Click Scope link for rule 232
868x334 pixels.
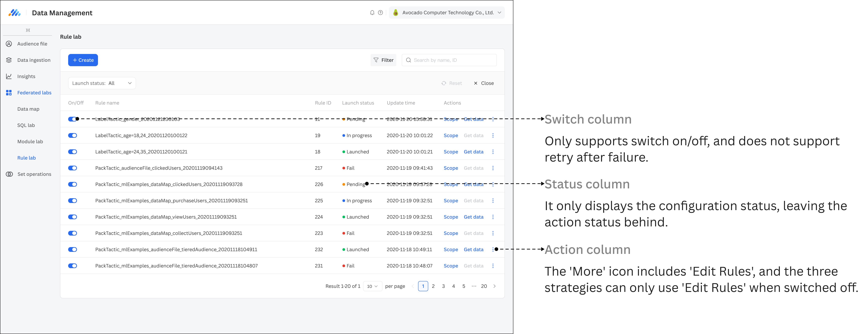(451, 250)
